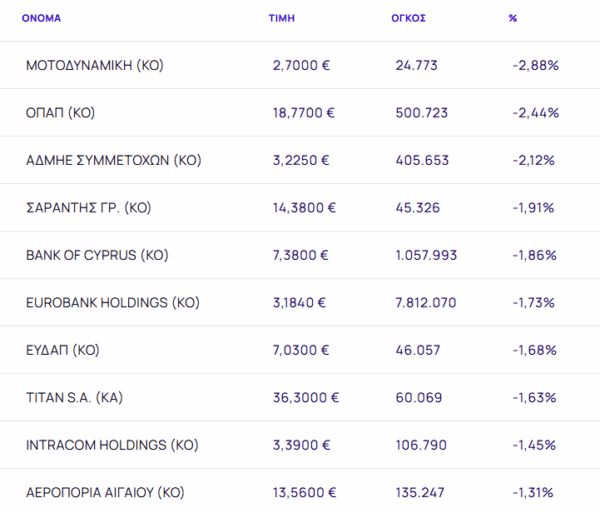Viewport: 600px width, 513px height.
Task: Open TITAN S.A. (ΚΑ) stock
Action: [x=74, y=397]
